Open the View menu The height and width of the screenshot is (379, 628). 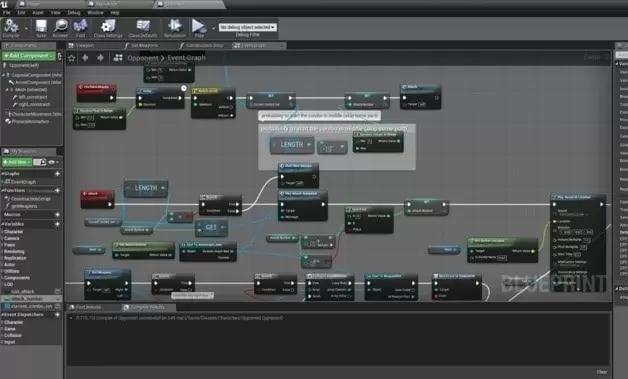(x=55, y=13)
